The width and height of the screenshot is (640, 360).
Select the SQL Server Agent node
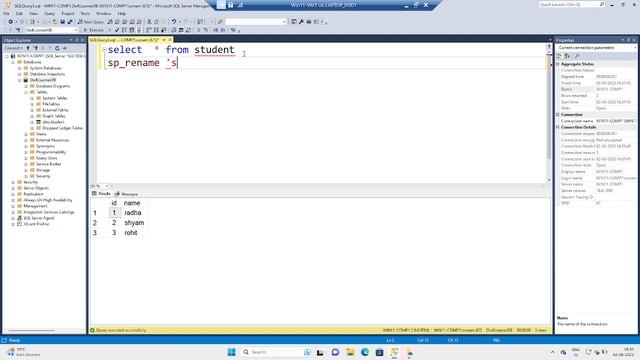pyautogui.click(x=39, y=218)
